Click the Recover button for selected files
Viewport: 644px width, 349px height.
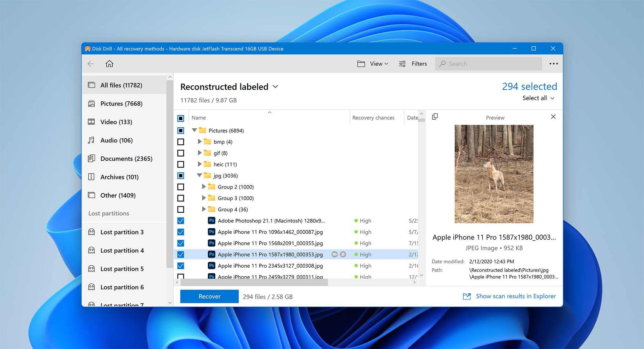(x=210, y=296)
